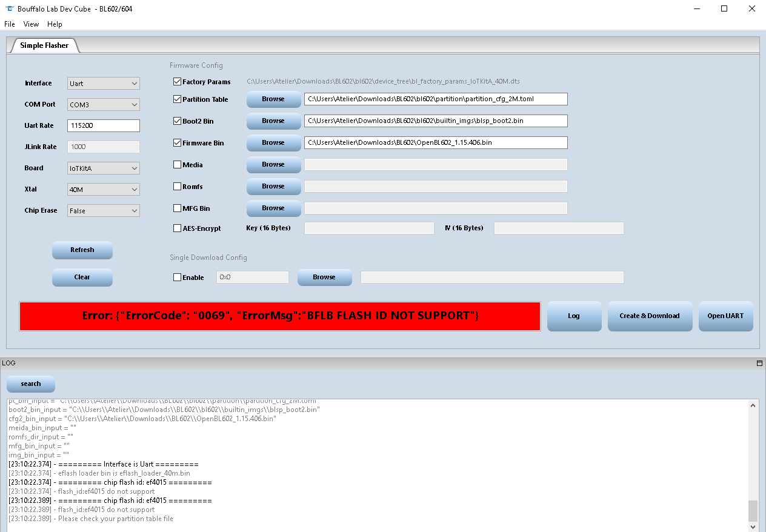Open the View menu
This screenshot has width=766, height=532.
coord(31,24)
